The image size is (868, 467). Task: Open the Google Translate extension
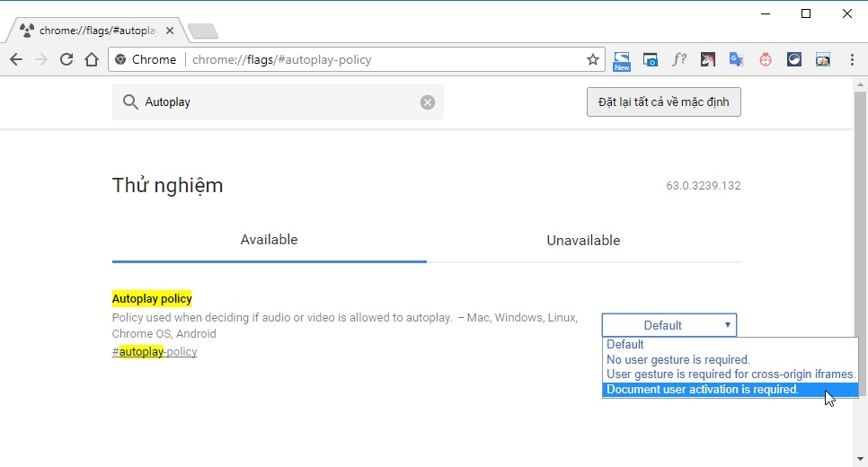coord(736,60)
